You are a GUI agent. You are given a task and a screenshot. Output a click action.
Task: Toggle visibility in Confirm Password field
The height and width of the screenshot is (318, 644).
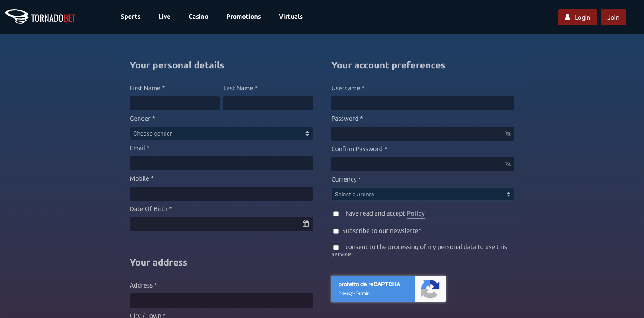click(508, 164)
